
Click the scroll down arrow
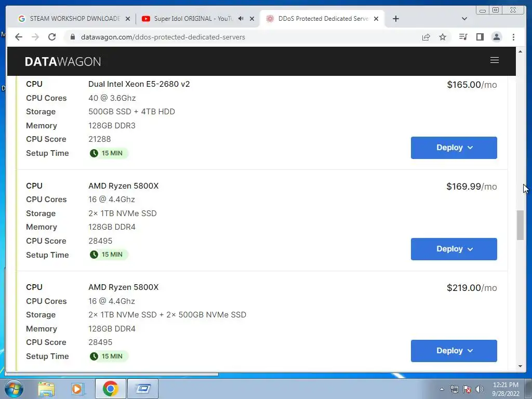(521, 366)
